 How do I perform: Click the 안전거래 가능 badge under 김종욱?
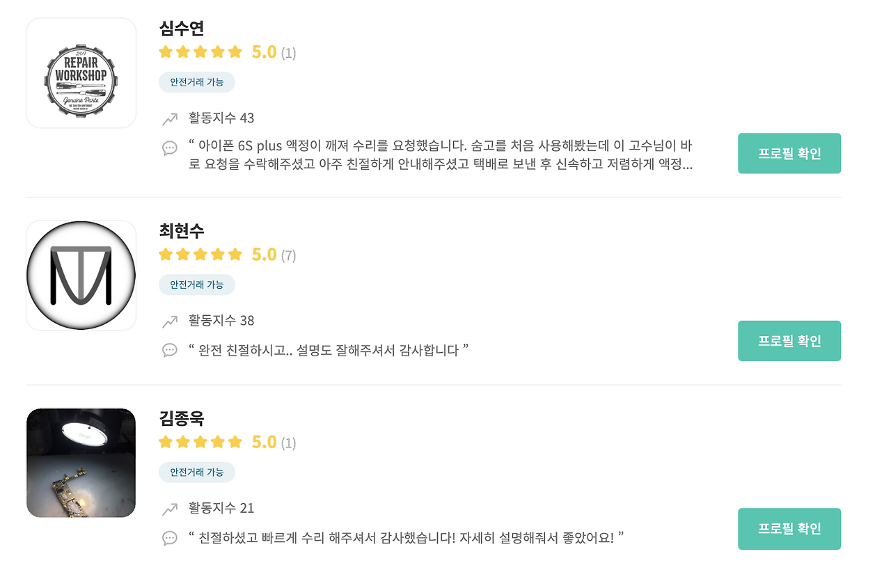point(197,472)
